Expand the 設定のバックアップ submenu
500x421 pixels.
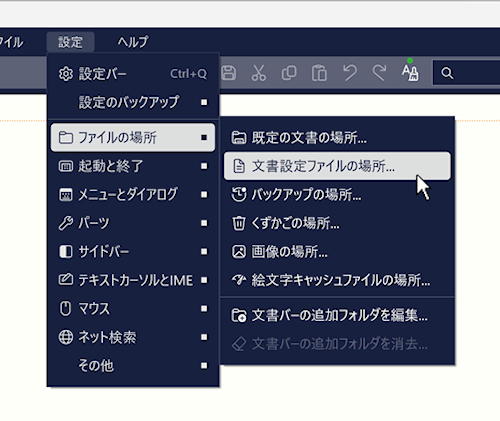133,102
